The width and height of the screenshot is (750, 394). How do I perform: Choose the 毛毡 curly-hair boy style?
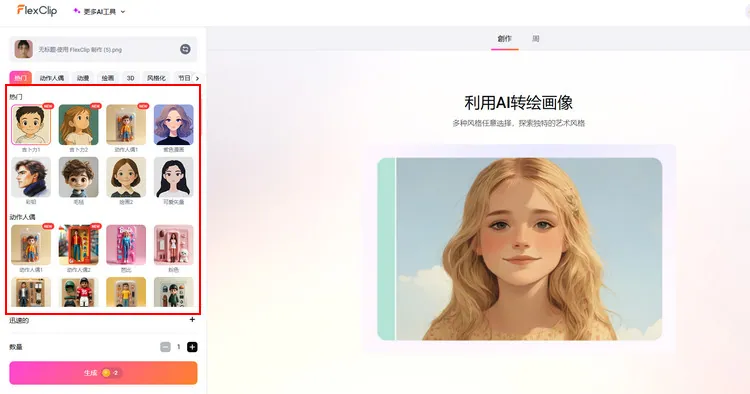pyautogui.click(x=78, y=177)
